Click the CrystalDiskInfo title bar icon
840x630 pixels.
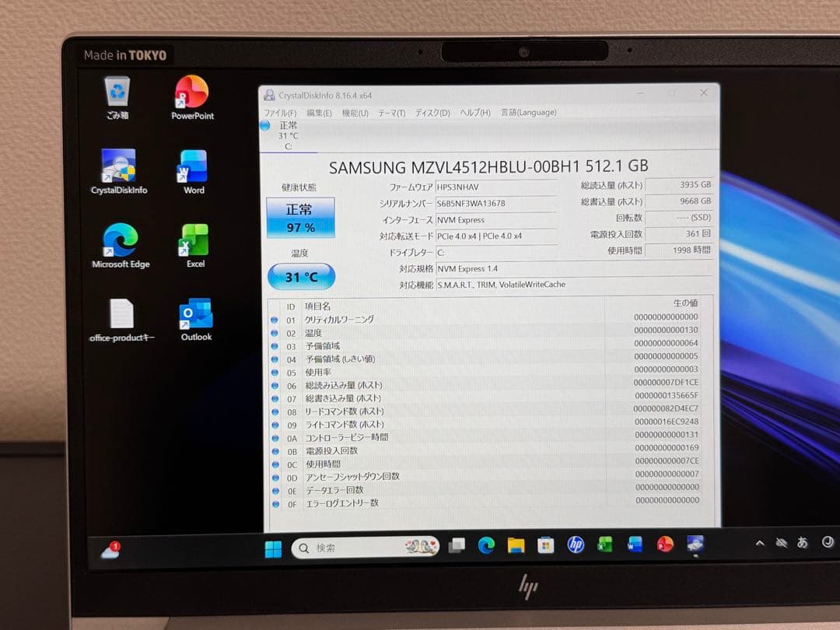pos(269,96)
